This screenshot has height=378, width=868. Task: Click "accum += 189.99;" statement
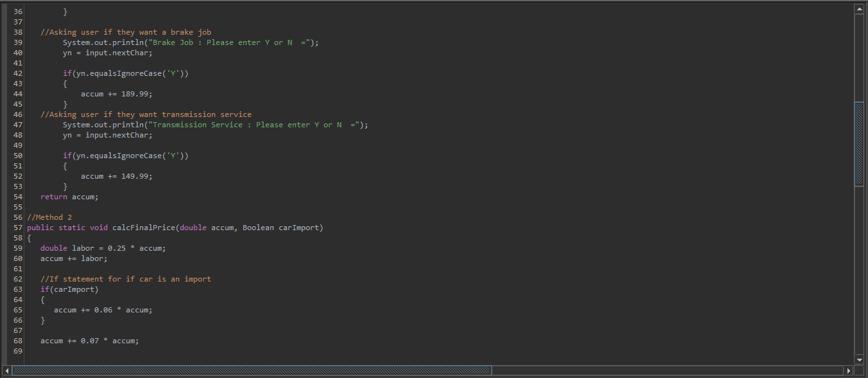pos(117,94)
